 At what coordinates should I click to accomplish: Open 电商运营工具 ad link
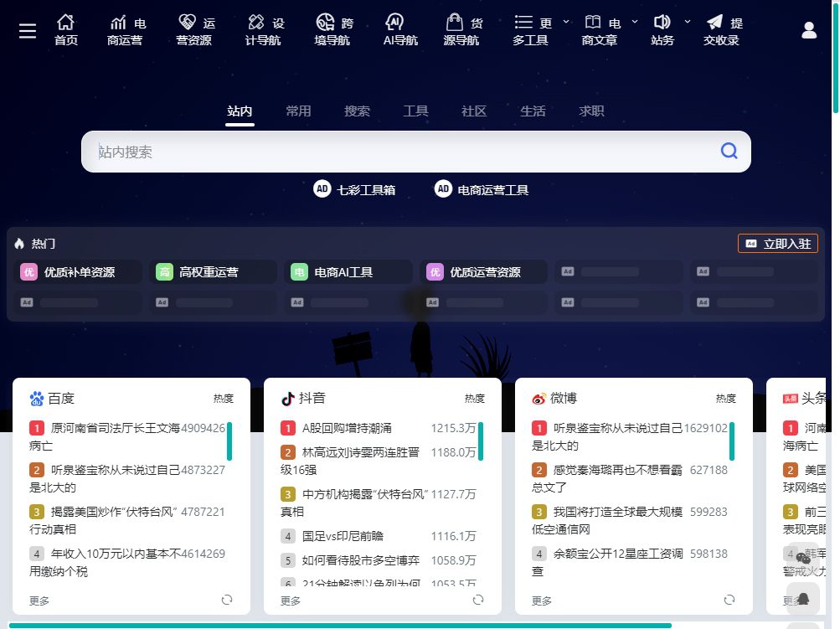point(492,189)
